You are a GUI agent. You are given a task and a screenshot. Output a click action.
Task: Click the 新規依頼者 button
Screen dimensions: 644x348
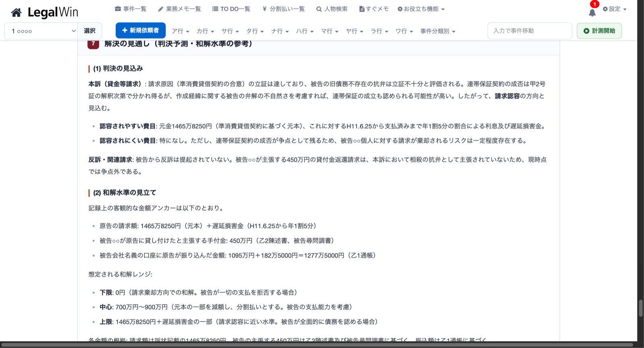(140, 31)
